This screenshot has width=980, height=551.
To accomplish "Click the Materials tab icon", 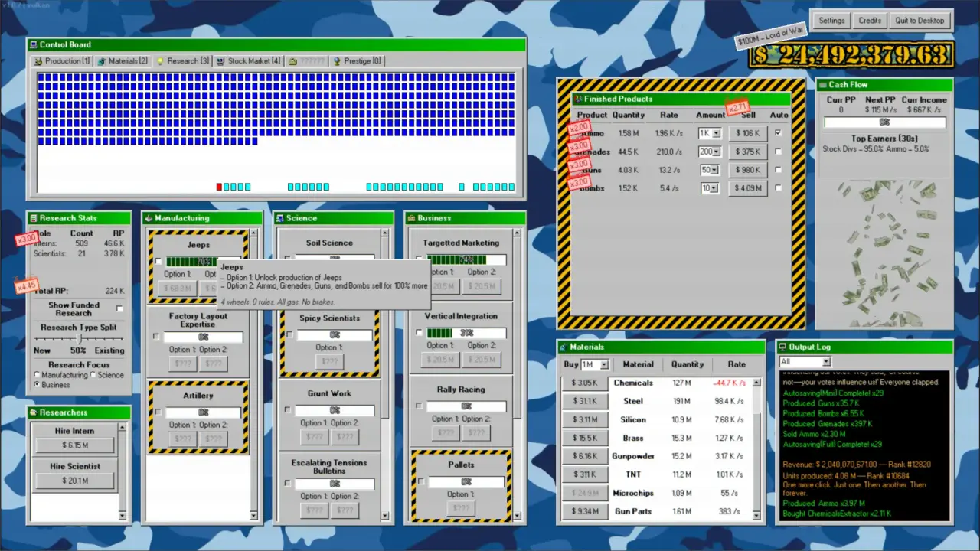I will (x=102, y=61).
